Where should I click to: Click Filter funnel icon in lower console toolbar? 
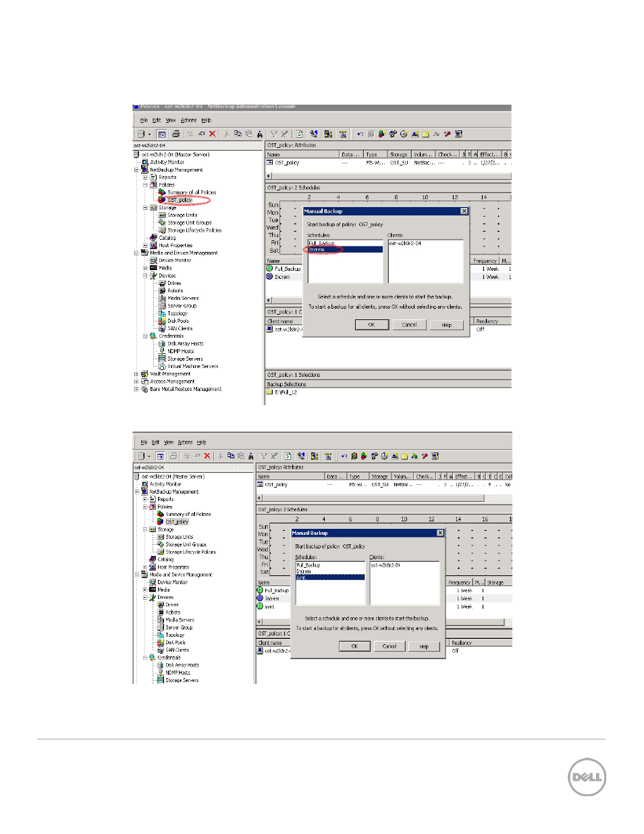(x=264, y=456)
